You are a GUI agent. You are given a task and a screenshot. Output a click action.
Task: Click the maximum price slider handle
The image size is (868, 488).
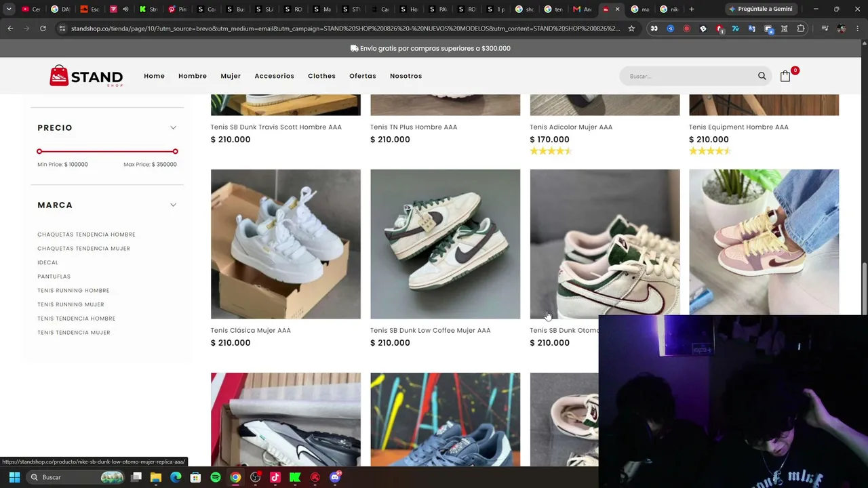(175, 151)
